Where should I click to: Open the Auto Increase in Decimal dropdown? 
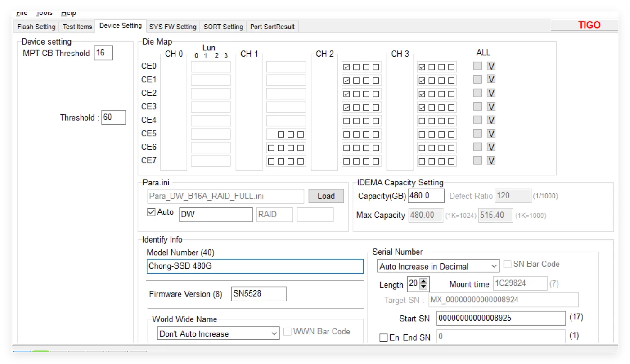tap(438, 266)
